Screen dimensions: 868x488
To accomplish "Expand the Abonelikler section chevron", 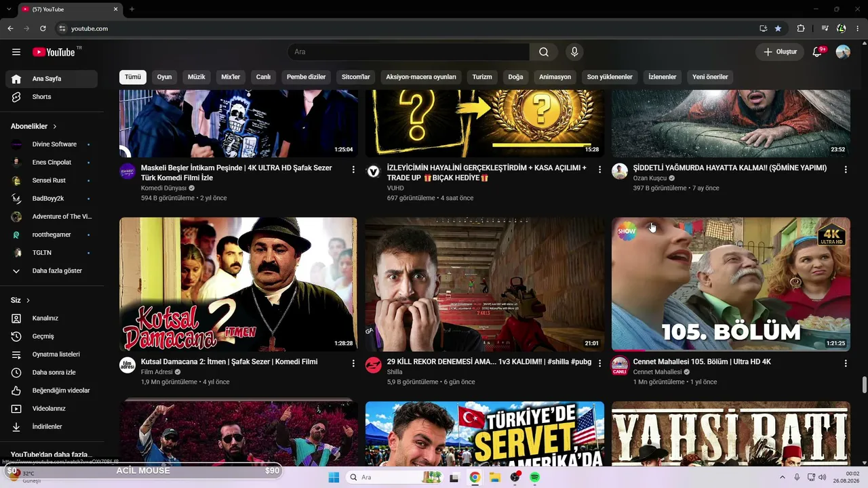I will point(55,127).
